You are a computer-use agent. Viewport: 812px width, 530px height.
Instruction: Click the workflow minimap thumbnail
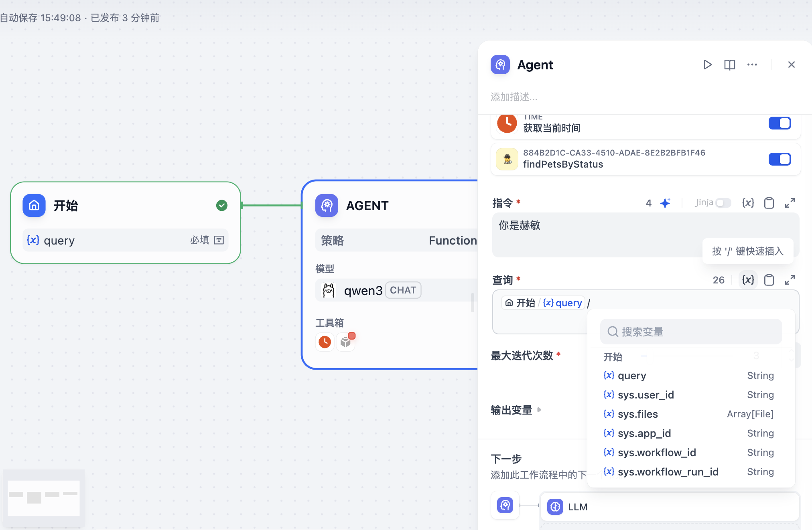click(44, 498)
